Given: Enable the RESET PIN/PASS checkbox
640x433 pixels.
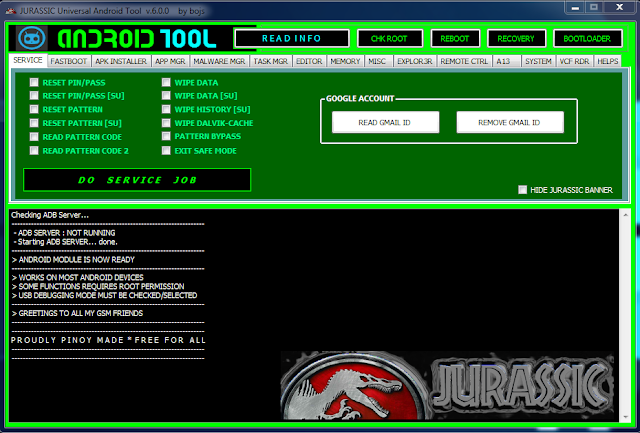Looking at the screenshot, I should click(x=34, y=82).
